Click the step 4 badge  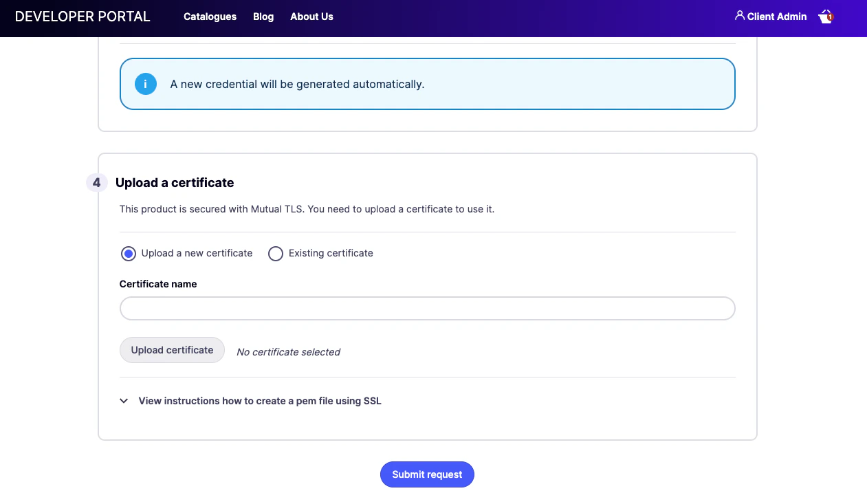coord(96,182)
